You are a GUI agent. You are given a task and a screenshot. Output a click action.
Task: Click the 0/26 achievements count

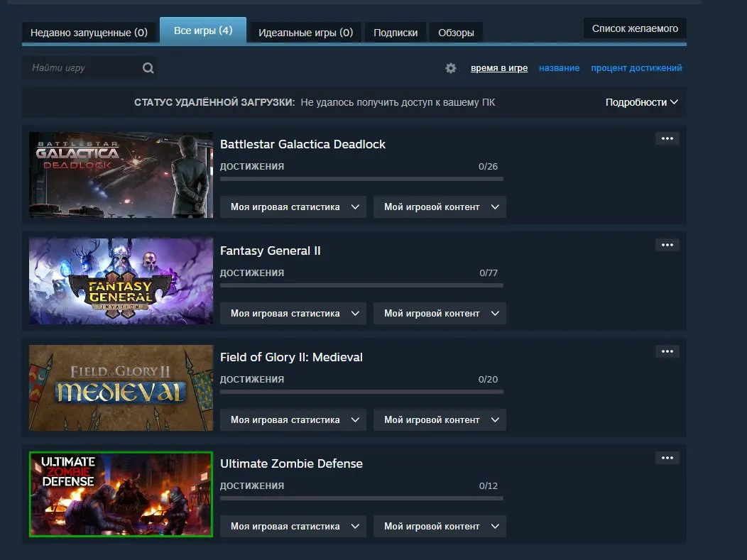click(x=488, y=167)
